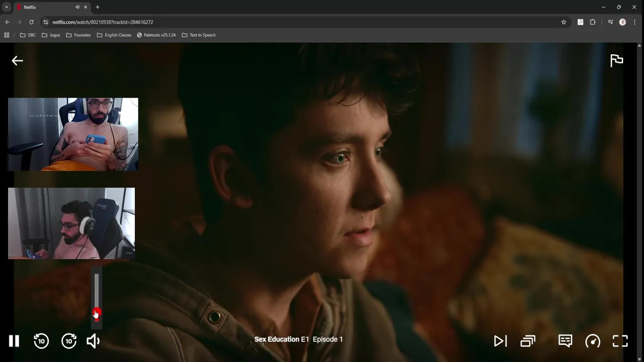Click the lower webcam overlay thumbnail
This screenshot has height=362, width=644.
click(71, 223)
